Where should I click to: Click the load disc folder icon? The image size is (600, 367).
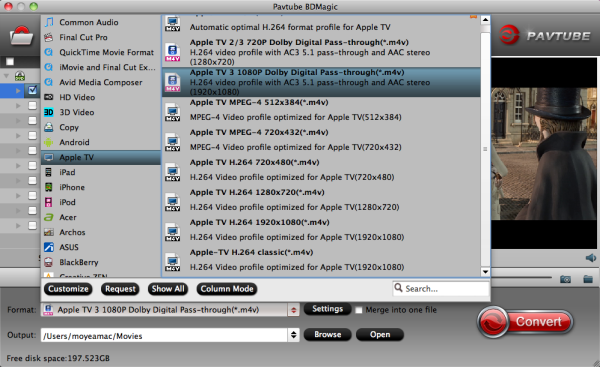(x=21, y=36)
